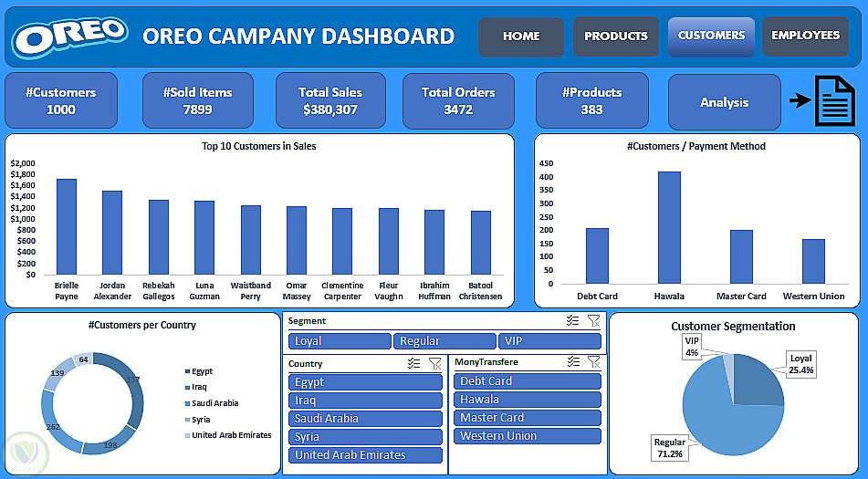Filter payment by Western Union

(528, 436)
